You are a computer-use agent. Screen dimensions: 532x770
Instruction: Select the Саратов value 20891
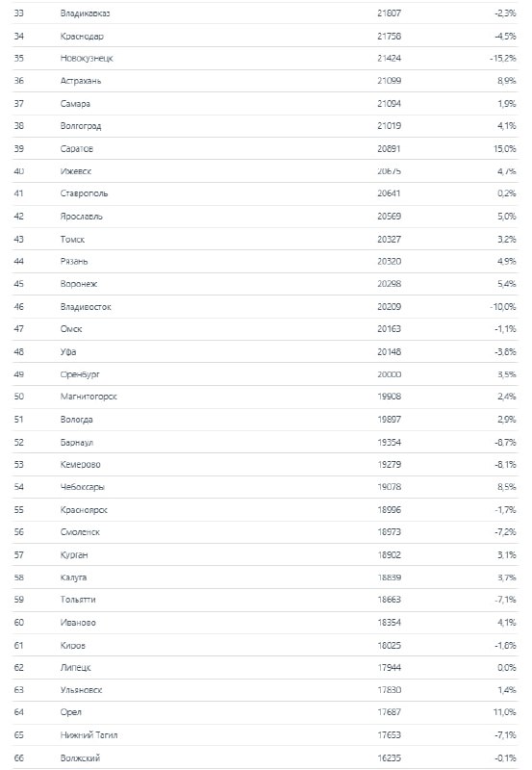pos(390,149)
